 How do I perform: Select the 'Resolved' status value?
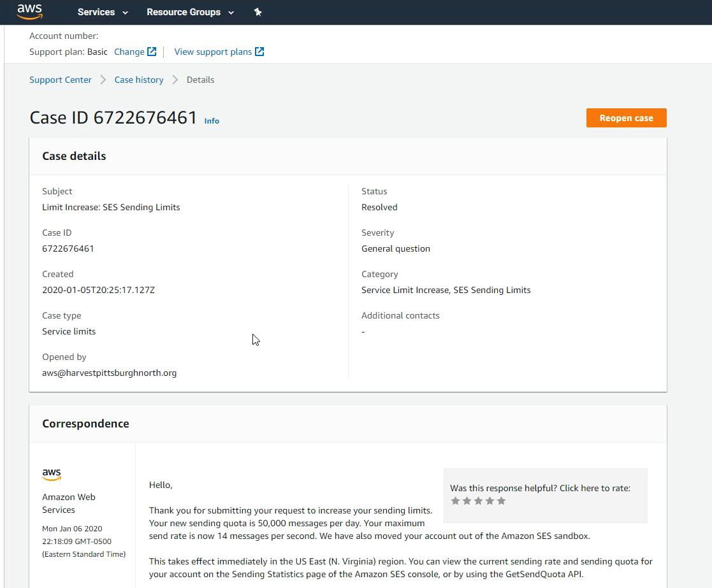[379, 207]
